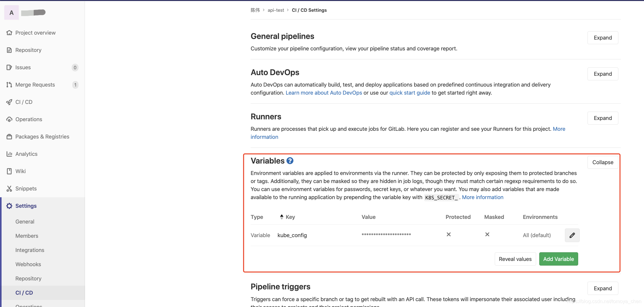
Task: Click the kube_config key cell
Action: click(292, 235)
